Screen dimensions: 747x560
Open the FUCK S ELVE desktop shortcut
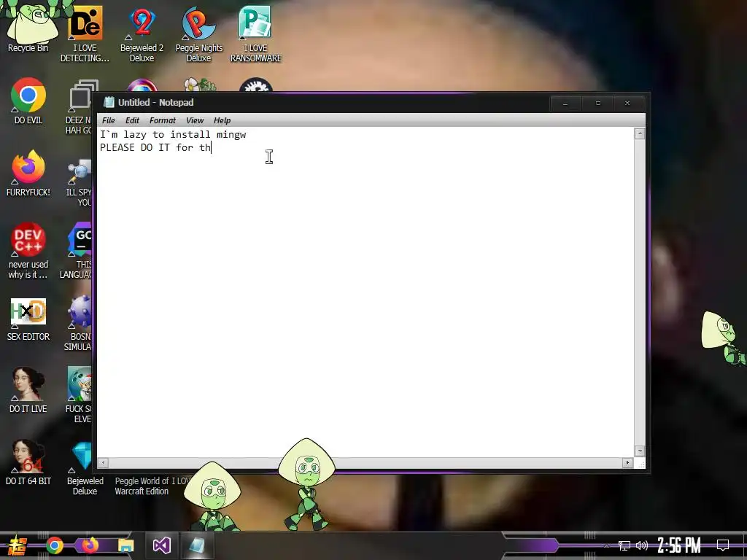[x=79, y=395]
